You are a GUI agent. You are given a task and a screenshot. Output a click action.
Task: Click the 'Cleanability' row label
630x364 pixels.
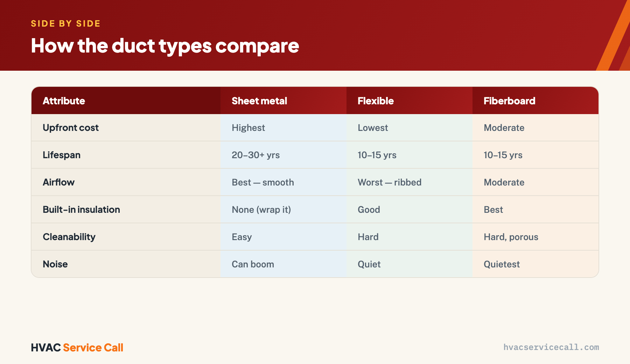coord(126,237)
